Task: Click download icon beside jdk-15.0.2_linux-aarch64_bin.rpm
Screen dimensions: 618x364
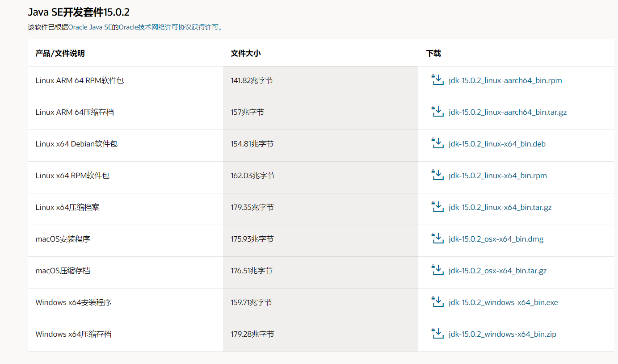Action: 437,80
